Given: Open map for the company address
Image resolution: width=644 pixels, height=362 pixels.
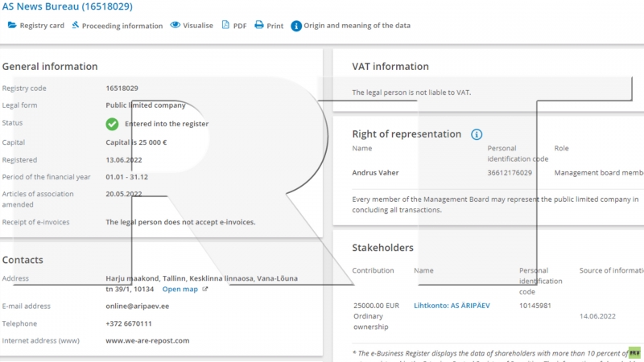Looking at the screenshot, I should (x=180, y=289).
